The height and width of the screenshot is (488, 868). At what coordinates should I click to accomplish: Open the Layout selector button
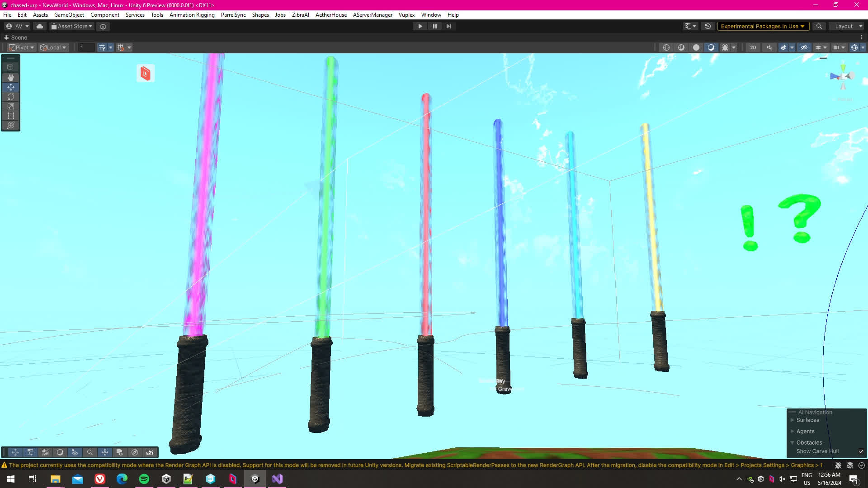coord(846,26)
